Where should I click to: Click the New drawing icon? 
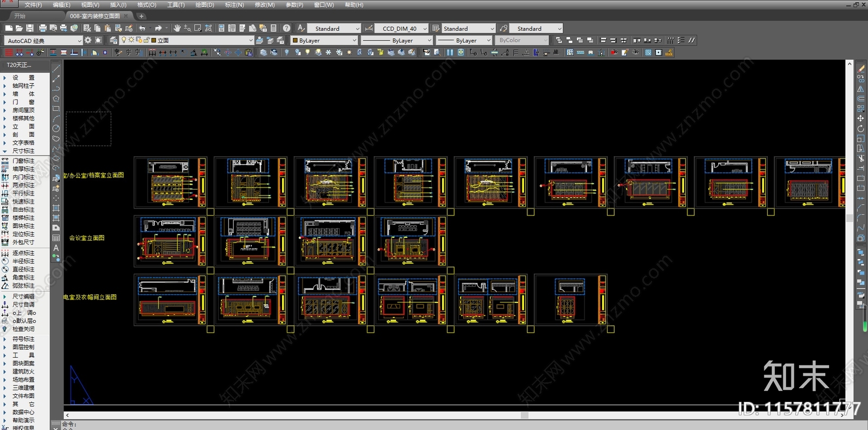9,28
